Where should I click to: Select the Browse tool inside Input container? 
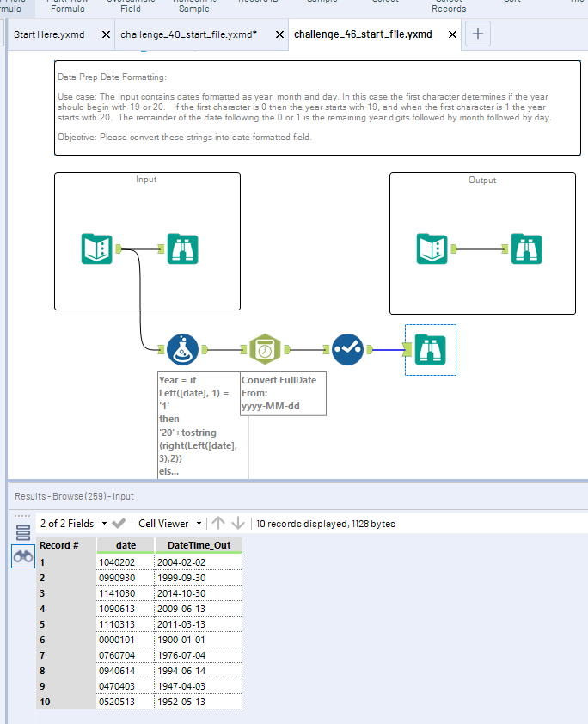pos(183,248)
